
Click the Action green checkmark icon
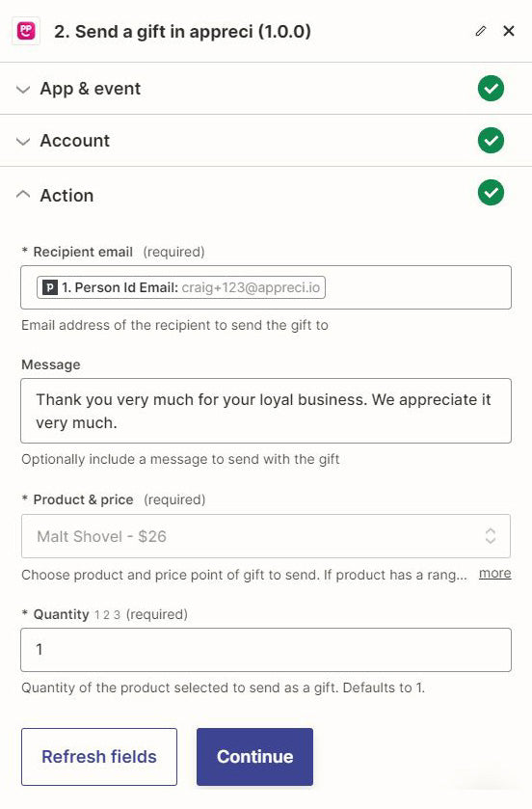(x=491, y=193)
